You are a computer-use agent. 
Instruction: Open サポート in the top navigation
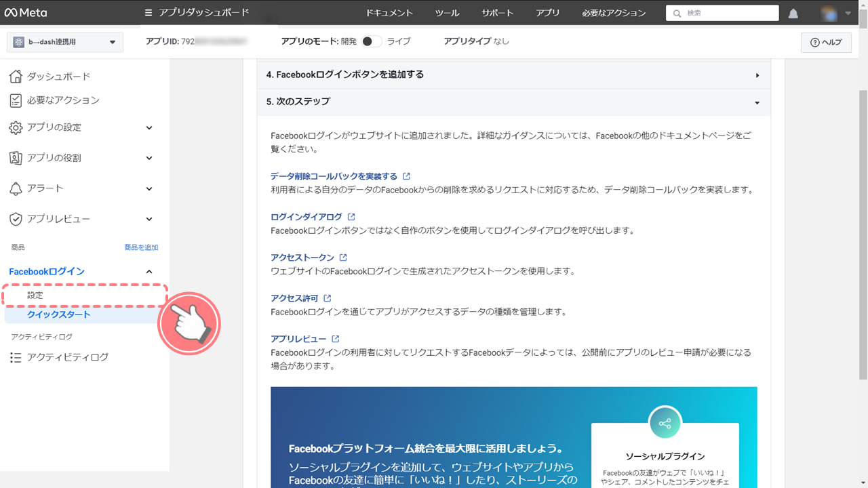(x=498, y=13)
